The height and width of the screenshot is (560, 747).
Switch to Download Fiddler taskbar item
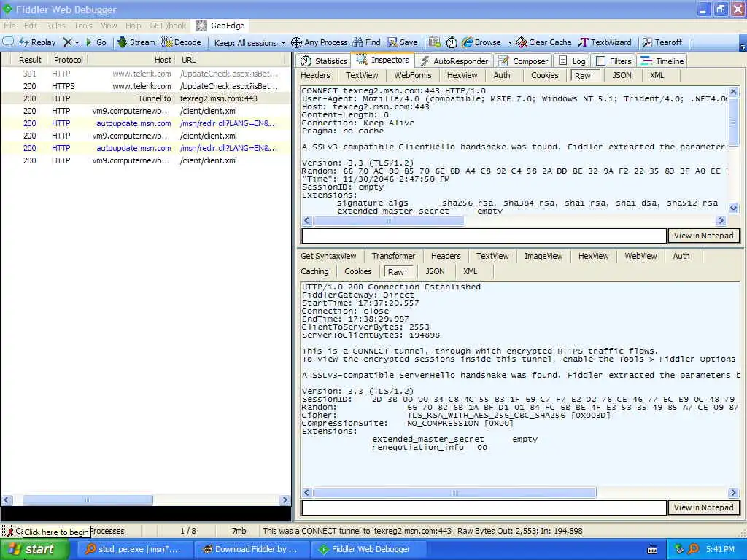click(251, 550)
